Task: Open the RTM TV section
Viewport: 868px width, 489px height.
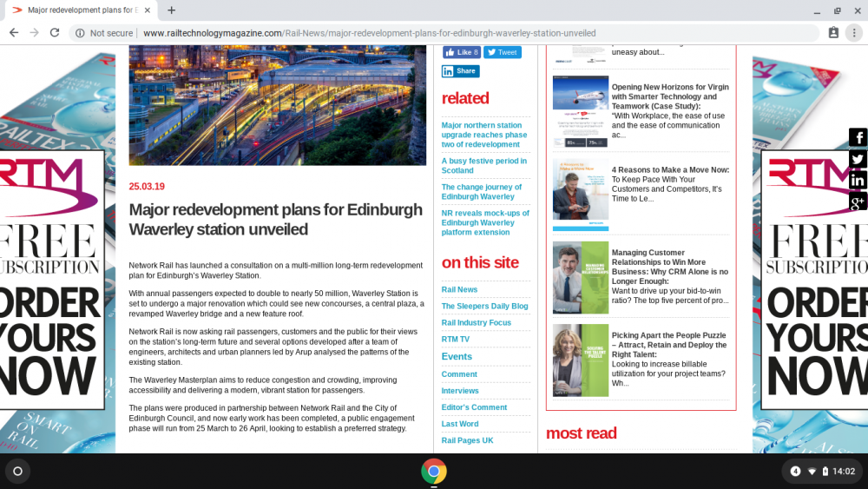Action: pos(455,339)
